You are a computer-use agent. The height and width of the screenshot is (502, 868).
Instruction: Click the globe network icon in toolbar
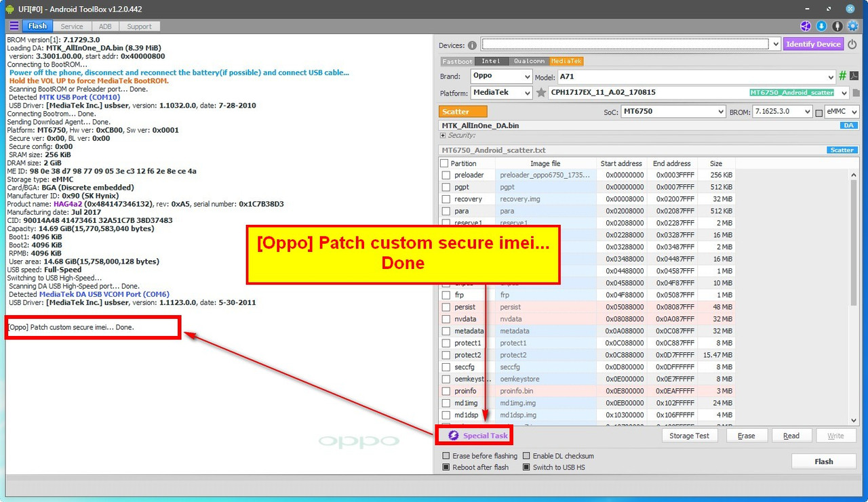806,26
